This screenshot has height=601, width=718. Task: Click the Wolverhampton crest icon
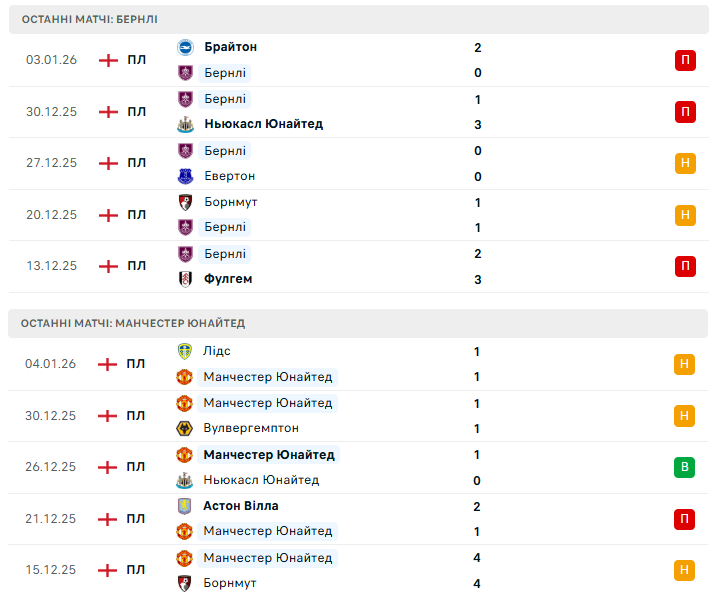pos(184,428)
